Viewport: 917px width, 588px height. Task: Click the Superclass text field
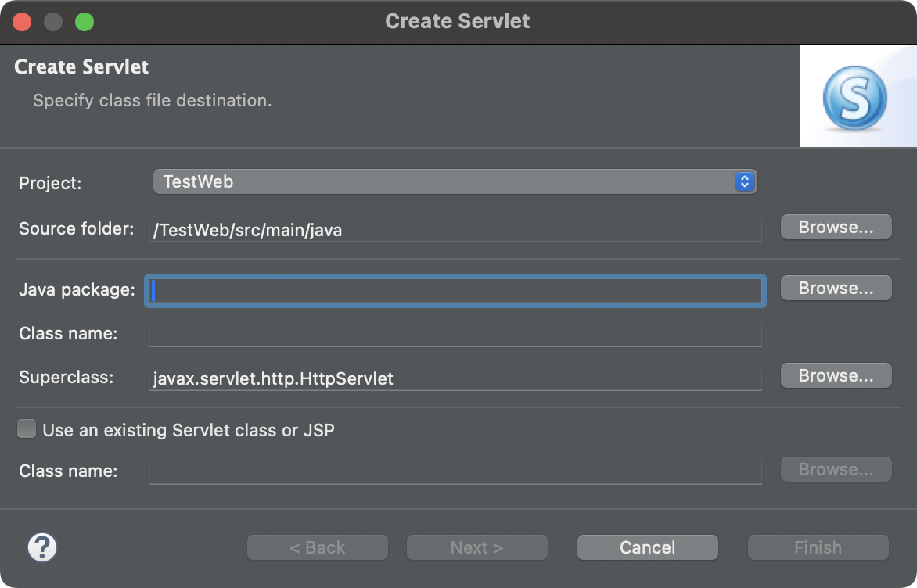(455, 378)
